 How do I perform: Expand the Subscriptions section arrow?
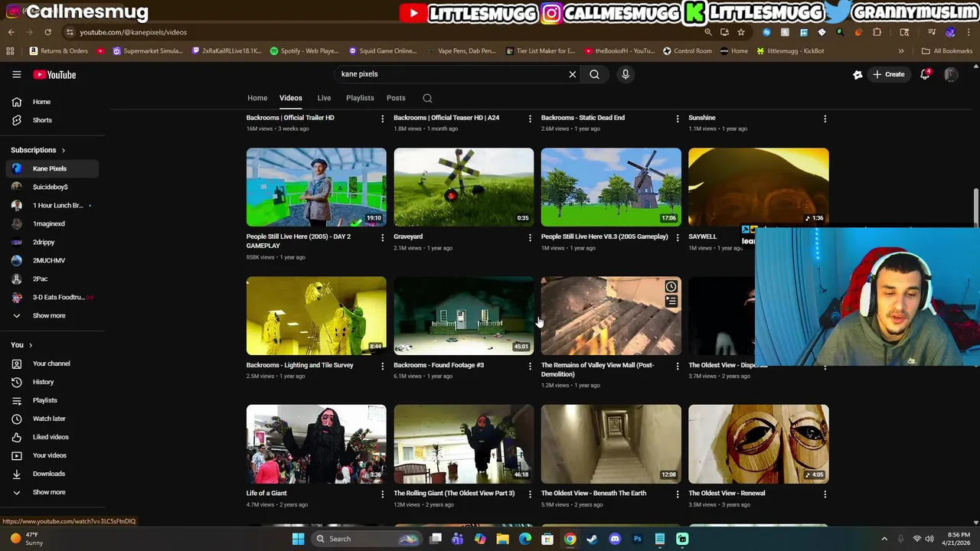(x=63, y=150)
